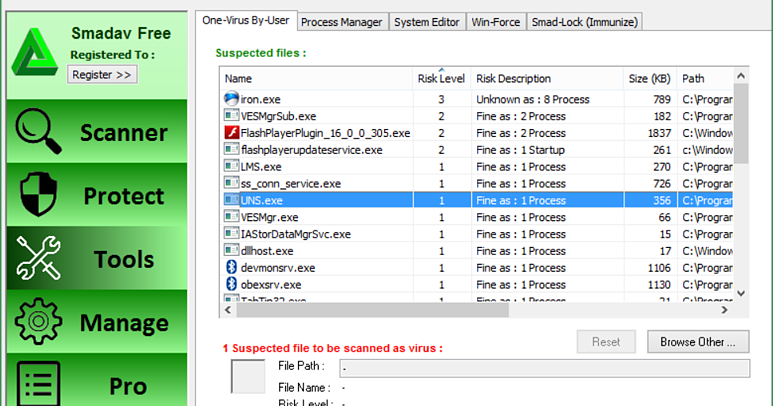Click the vertical scrollbar thumb
This screenshot has height=406, width=773.
pos(740,123)
